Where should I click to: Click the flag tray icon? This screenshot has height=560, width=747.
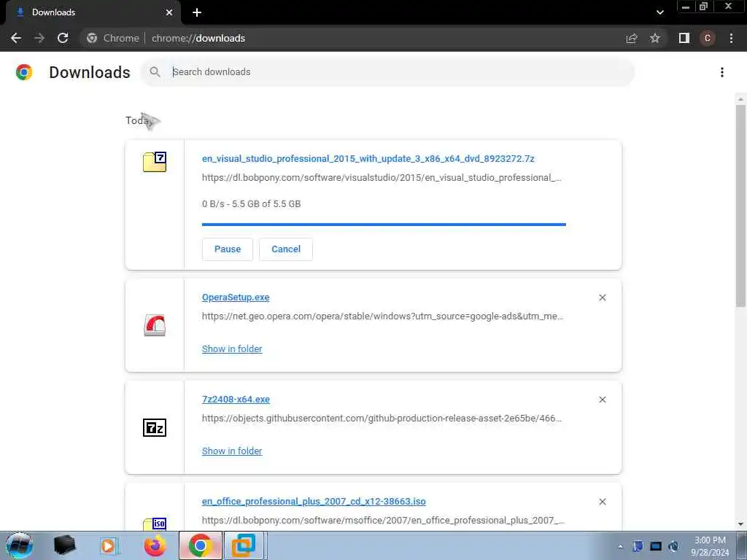[638, 546]
